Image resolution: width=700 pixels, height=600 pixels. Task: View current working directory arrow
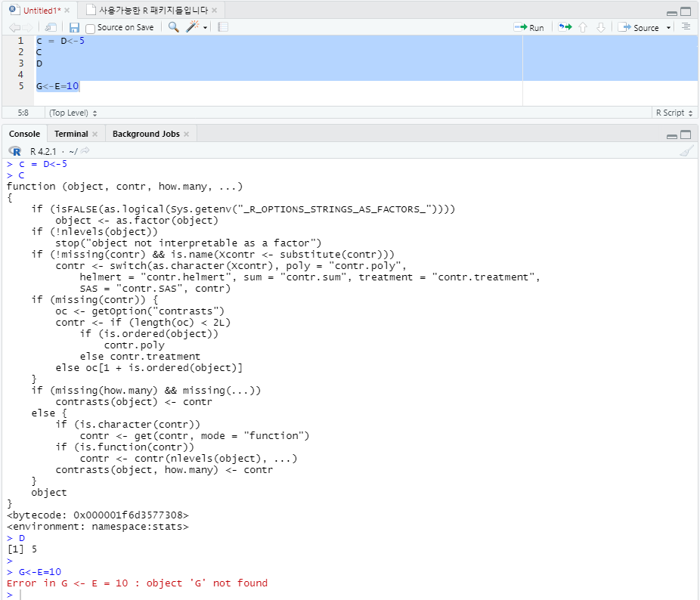tap(85, 151)
